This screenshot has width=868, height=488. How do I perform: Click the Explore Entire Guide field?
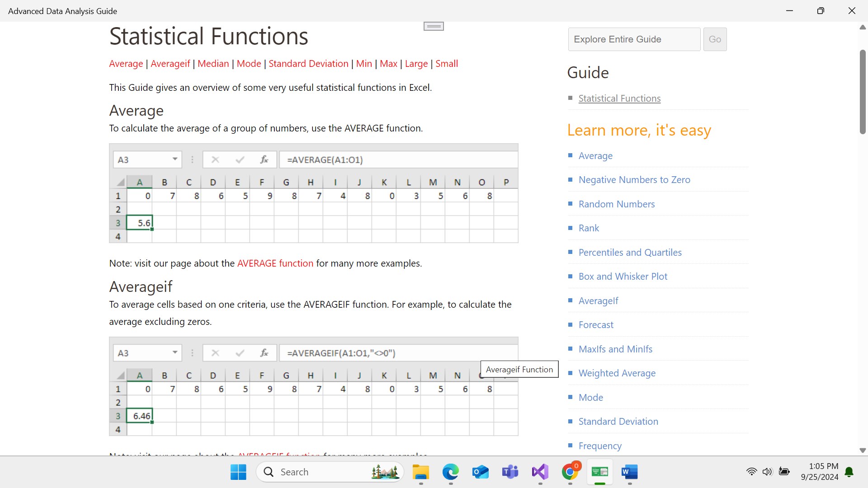point(634,39)
